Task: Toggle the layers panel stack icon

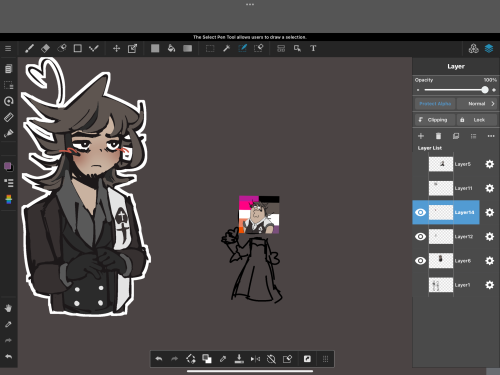Action: (x=489, y=49)
